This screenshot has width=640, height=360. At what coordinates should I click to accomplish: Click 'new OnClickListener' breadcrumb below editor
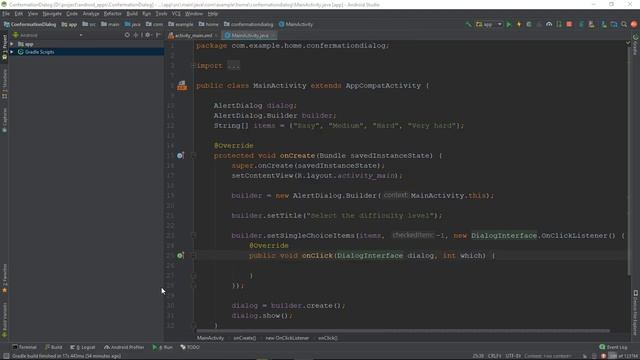[x=287, y=338]
